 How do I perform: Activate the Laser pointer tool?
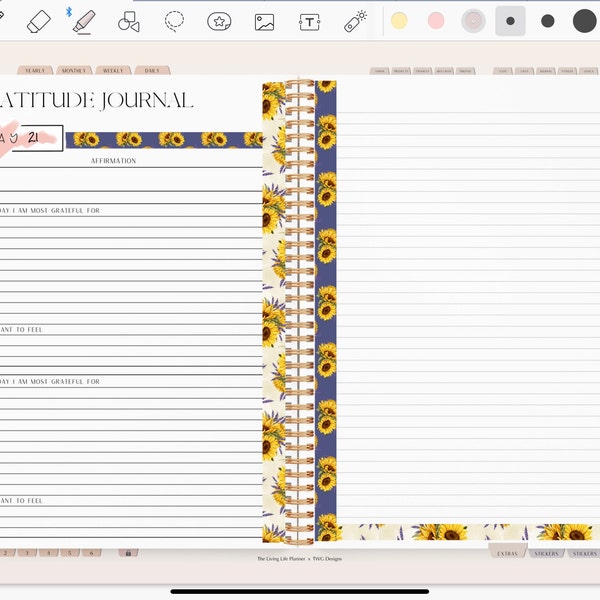coord(355,21)
